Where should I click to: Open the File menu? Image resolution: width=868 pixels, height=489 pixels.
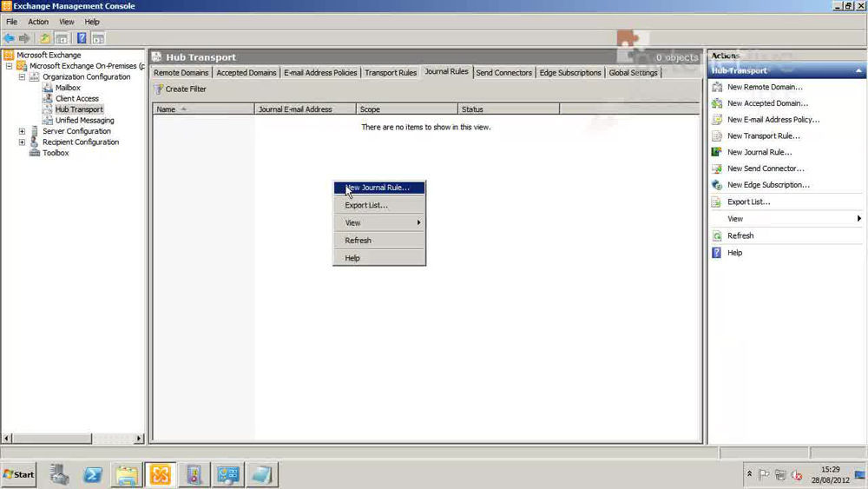tap(11, 22)
